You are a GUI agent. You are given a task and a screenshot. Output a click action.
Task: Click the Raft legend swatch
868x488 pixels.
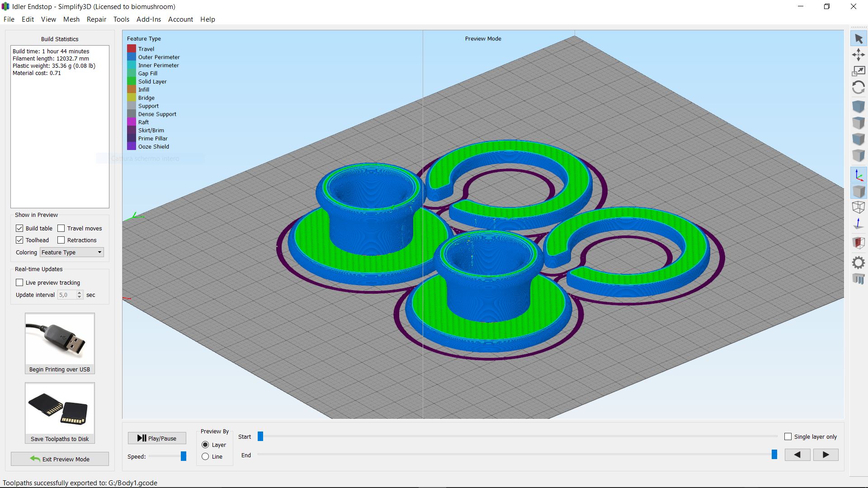pyautogui.click(x=132, y=122)
